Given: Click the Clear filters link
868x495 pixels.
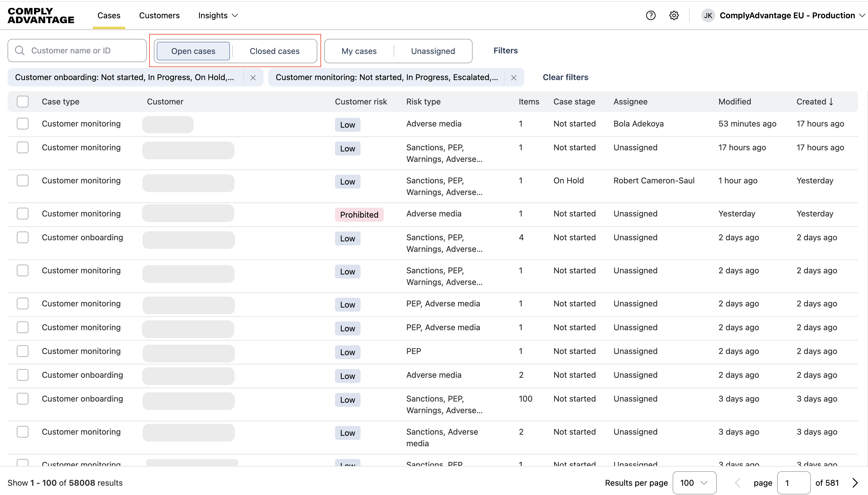Looking at the screenshot, I should (565, 77).
